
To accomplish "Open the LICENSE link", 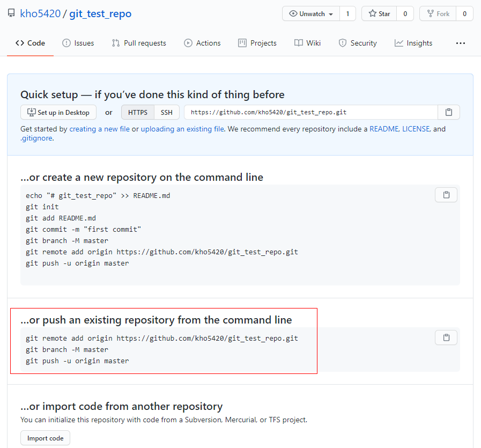I will (416, 129).
